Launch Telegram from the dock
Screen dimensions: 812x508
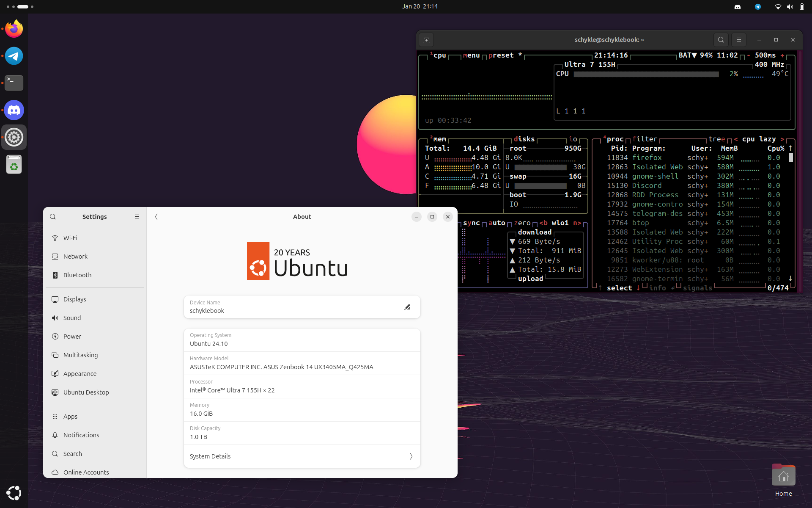(x=14, y=56)
